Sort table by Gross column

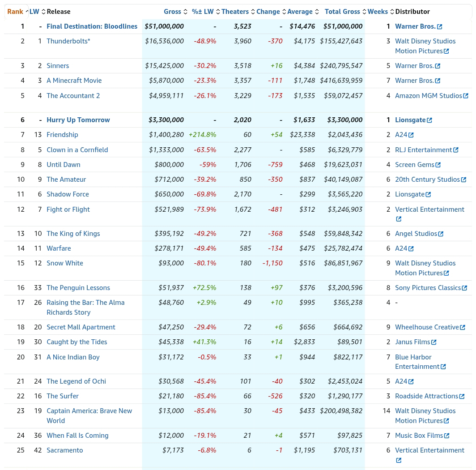pos(175,12)
